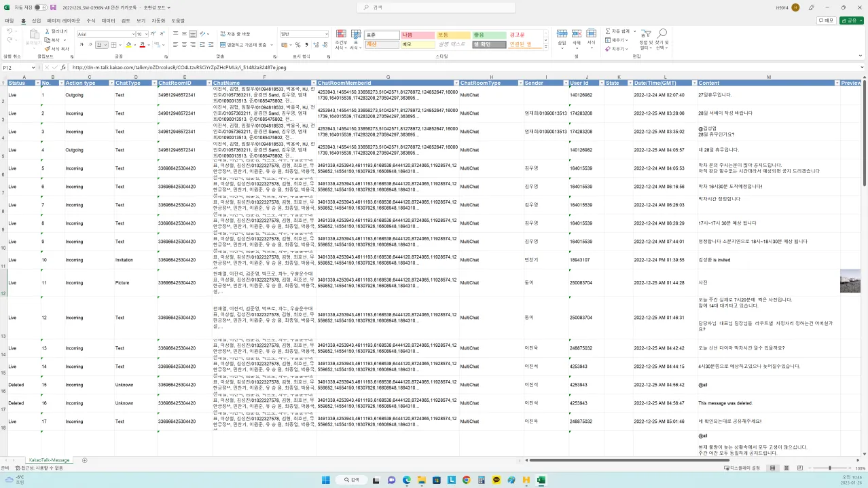
Task: Click the 메모 comments button in the top right
Action: (x=826, y=21)
